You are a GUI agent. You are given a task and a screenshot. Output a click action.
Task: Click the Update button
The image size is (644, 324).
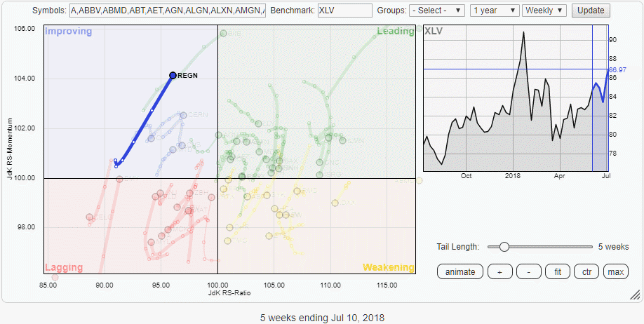coord(591,11)
